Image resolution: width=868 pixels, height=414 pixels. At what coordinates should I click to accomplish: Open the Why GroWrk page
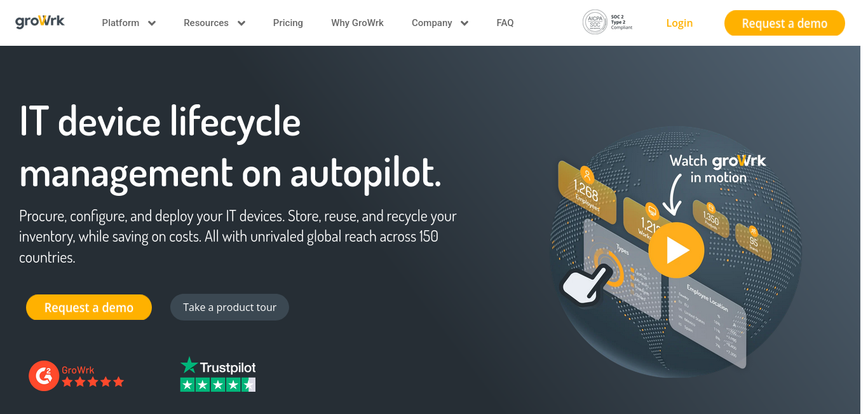pyautogui.click(x=357, y=23)
